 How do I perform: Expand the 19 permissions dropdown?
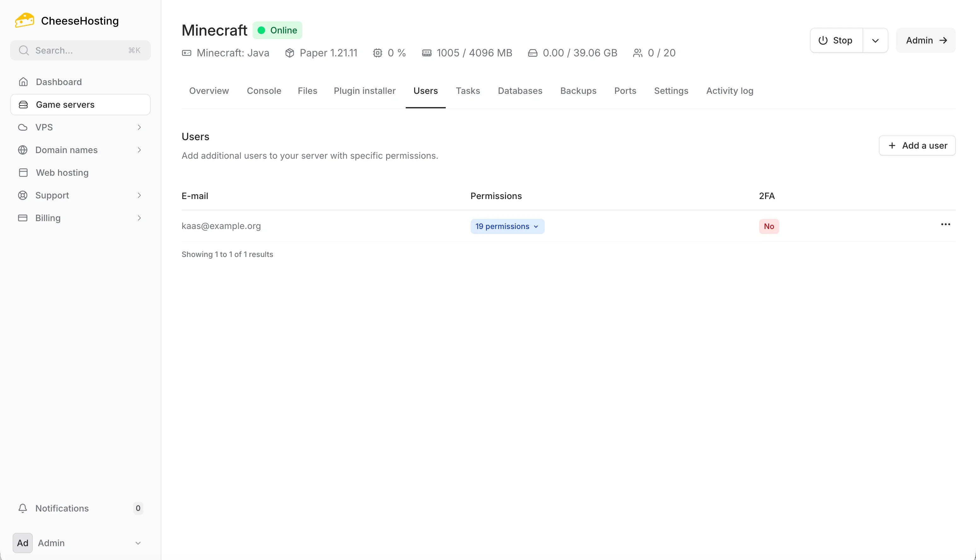tap(507, 226)
